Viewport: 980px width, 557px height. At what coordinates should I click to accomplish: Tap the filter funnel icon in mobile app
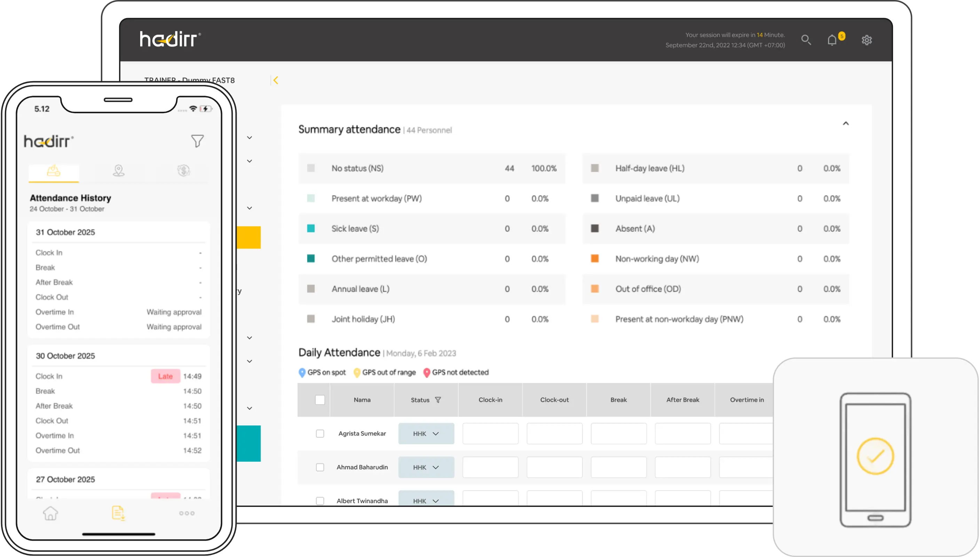[197, 141]
